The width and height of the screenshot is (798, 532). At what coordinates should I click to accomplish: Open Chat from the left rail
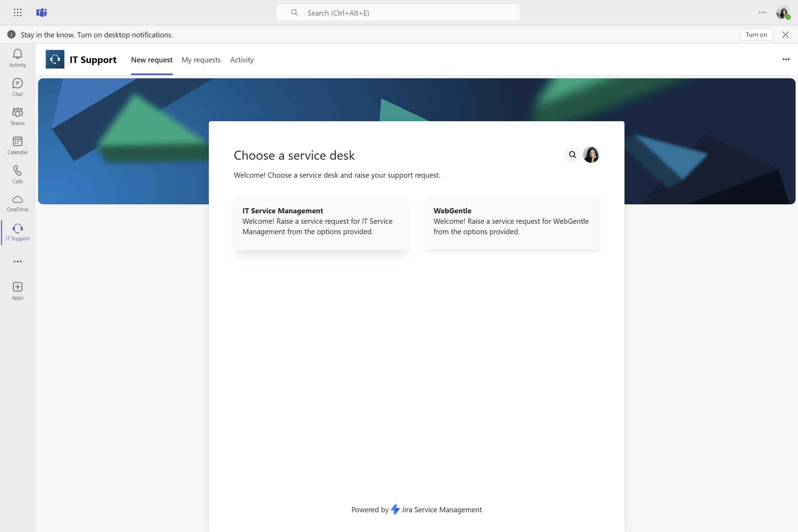[18, 87]
